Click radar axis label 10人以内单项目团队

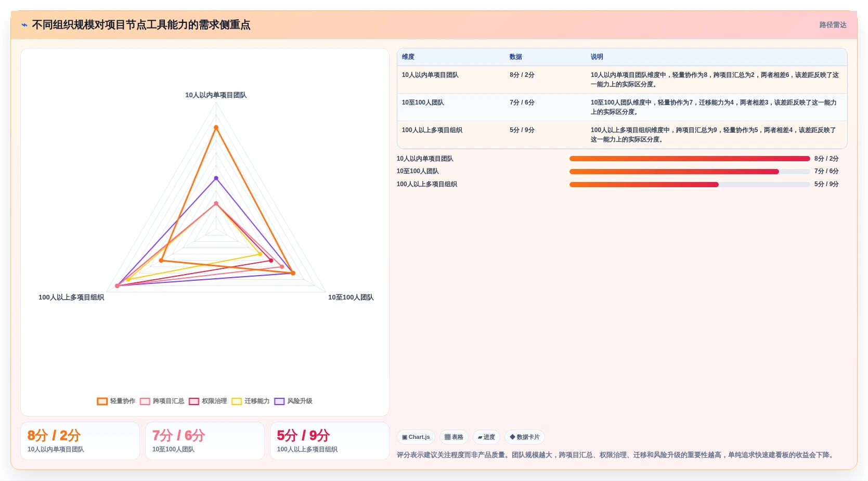coord(216,95)
